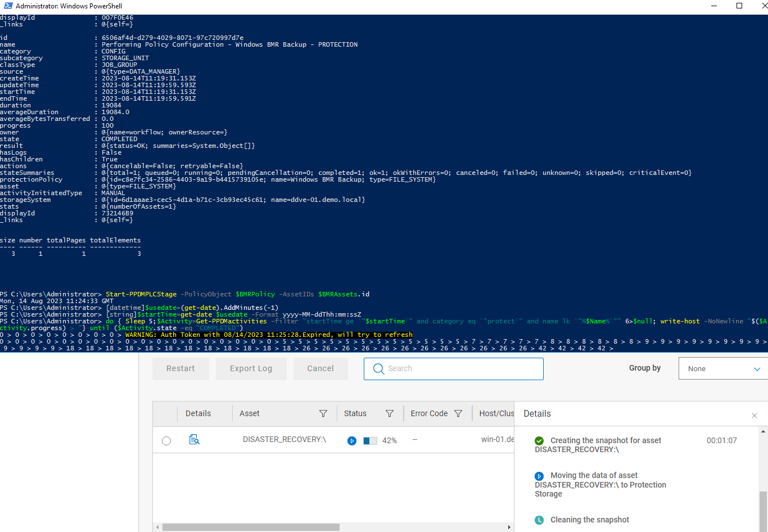Click the 42% progress bar
Image resolution: width=768 pixels, height=532 pixels.
[x=371, y=441]
